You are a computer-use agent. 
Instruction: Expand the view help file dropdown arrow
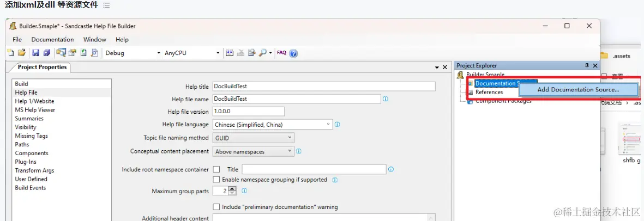point(270,53)
